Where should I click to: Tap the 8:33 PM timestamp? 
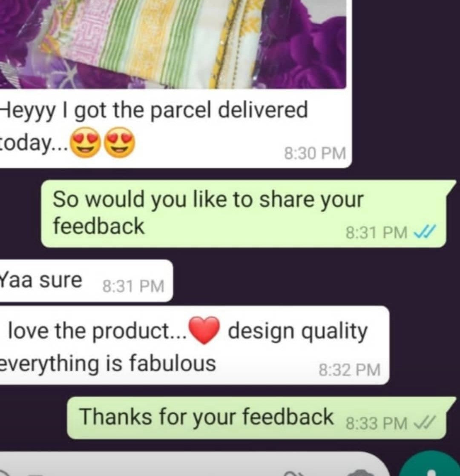tap(377, 423)
